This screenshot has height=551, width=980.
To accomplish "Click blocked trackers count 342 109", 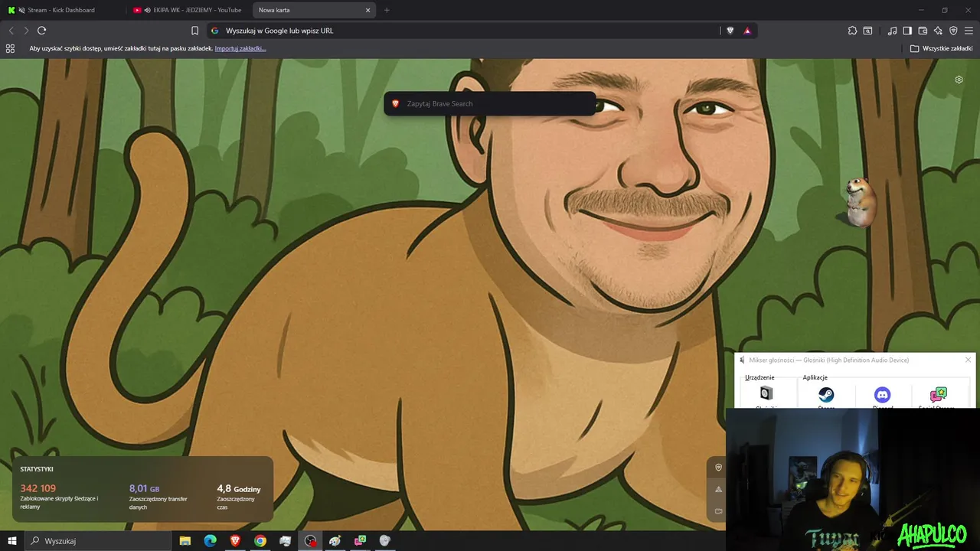I will pos(38,488).
